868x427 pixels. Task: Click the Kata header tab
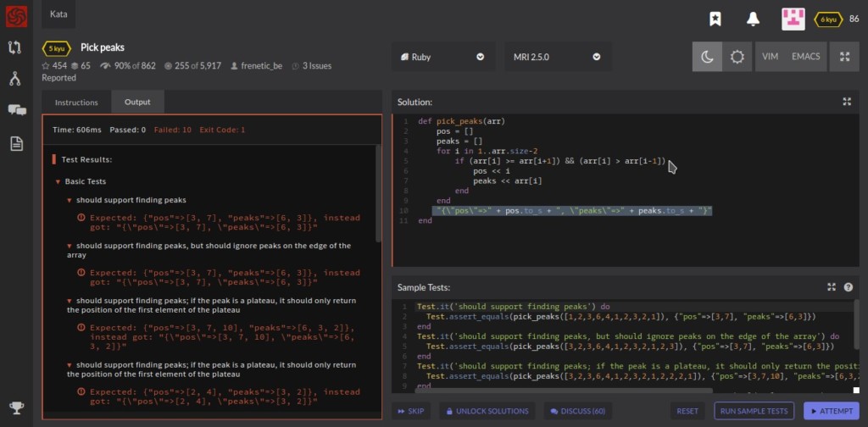[58, 14]
